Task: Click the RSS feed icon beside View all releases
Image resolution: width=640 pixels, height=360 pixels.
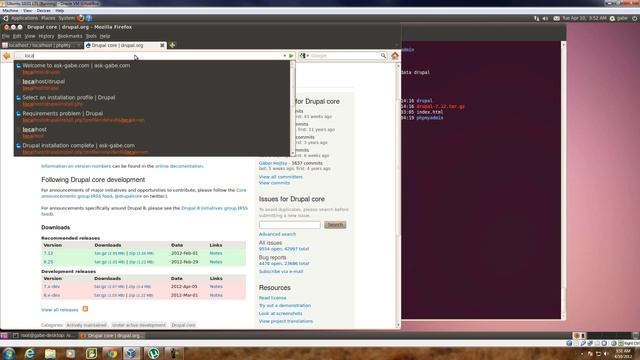Action: [x=85, y=309]
